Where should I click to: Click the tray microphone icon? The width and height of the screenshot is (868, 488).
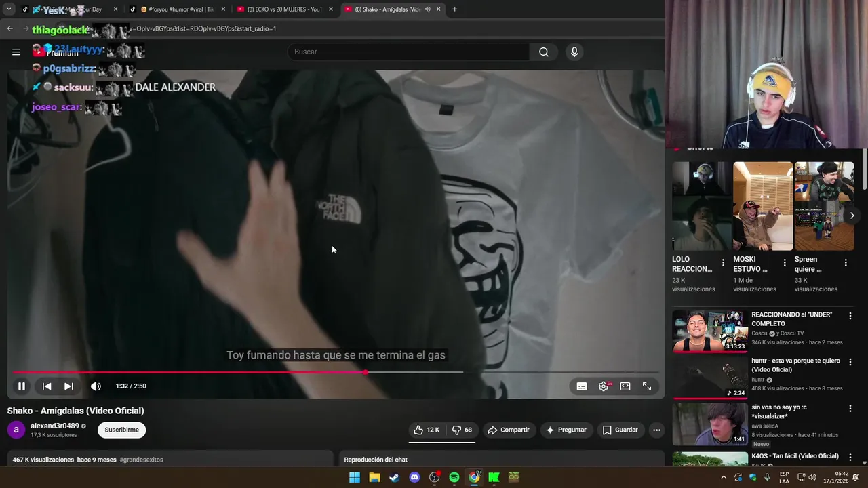(x=767, y=477)
